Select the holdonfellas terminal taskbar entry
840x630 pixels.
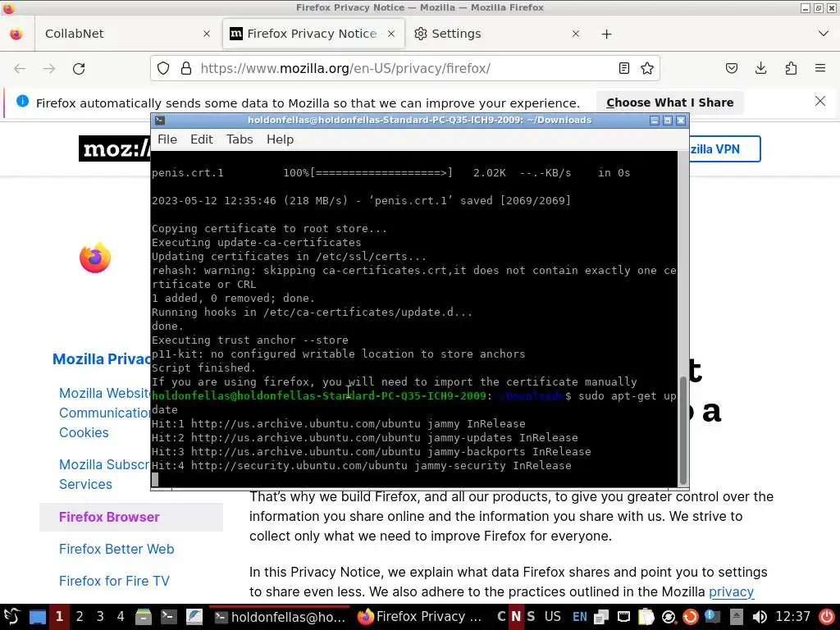point(279,617)
